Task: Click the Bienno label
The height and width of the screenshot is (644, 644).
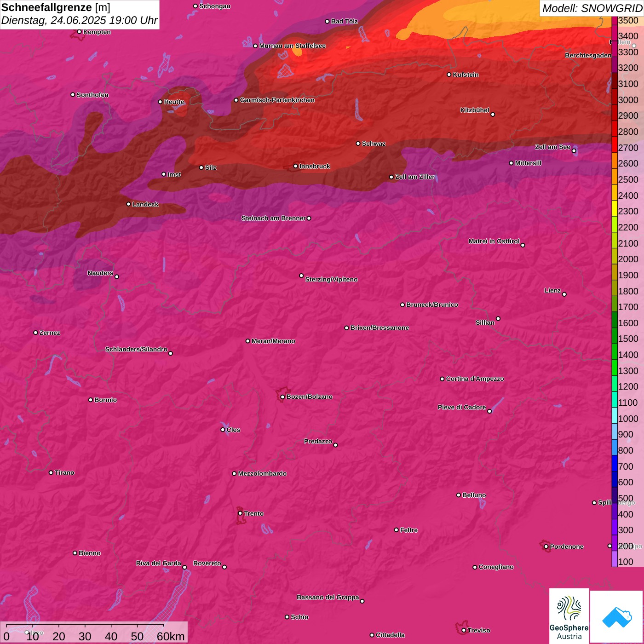Action: tap(89, 553)
